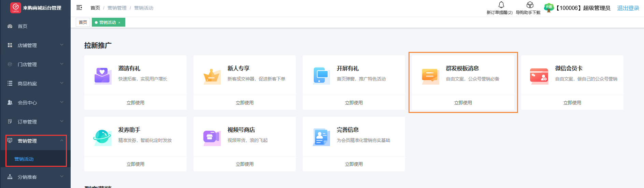Close the 营销活动 tab
This screenshot has width=644, height=188.
(119, 23)
